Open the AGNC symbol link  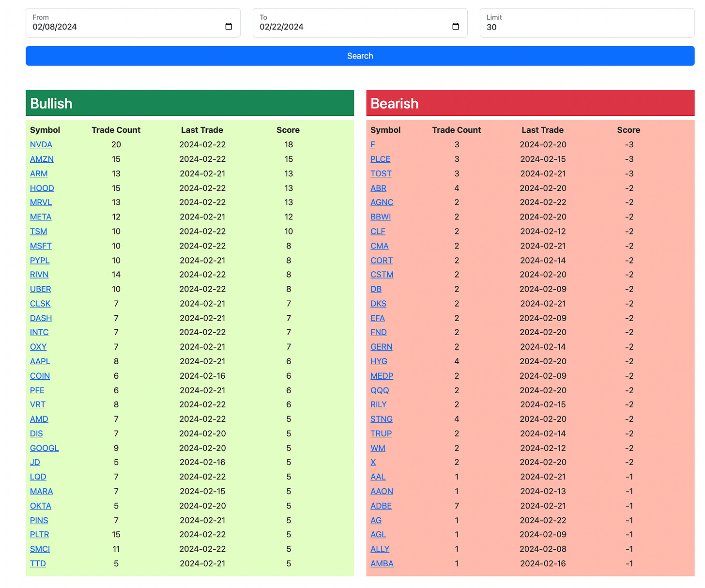(382, 202)
